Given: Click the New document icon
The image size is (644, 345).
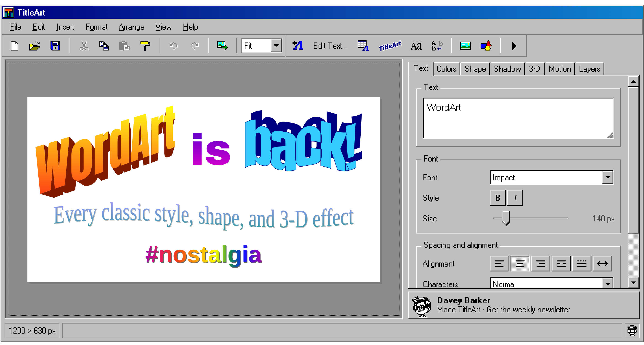Looking at the screenshot, I should click(x=14, y=46).
